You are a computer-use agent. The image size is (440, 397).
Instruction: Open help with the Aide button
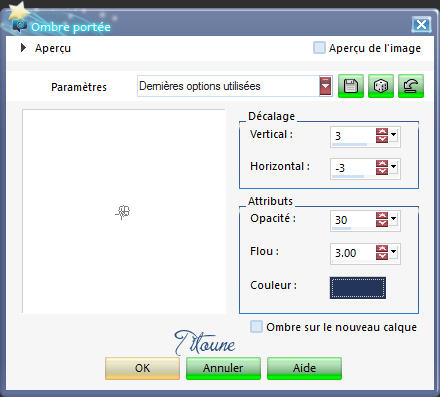pyautogui.click(x=304, y=368)
